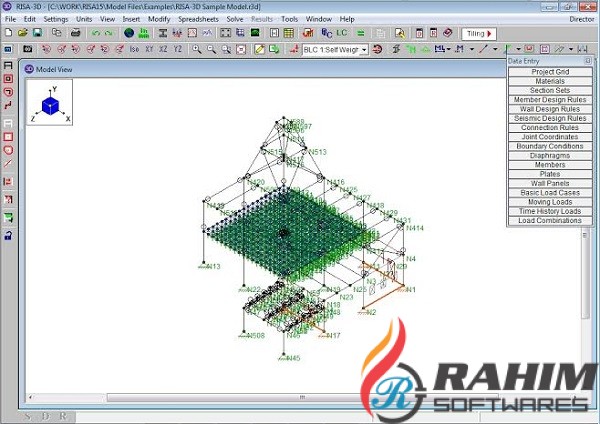Switch to XZ plane view
This screenshot has height=424, width=600.
pyautogui.click(x=163, y=49)
